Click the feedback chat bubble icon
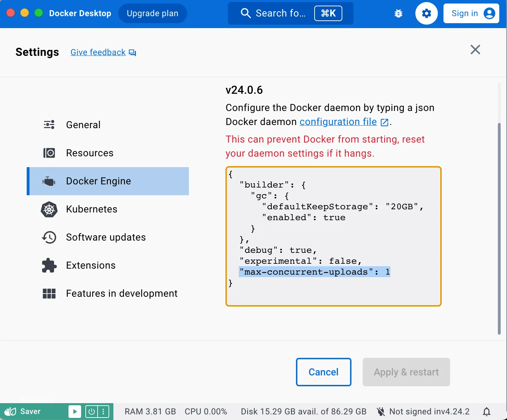Screen dimensions: 507x420 (132, 53)
